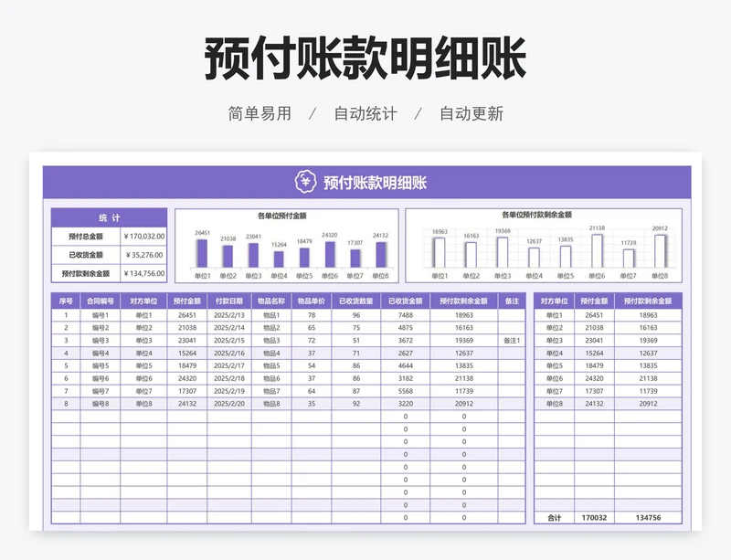Select the 序号 column header

[x=66, y=301]
